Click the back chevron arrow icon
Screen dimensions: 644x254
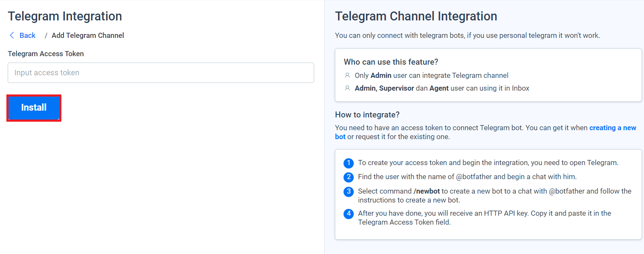pos(12,35)
